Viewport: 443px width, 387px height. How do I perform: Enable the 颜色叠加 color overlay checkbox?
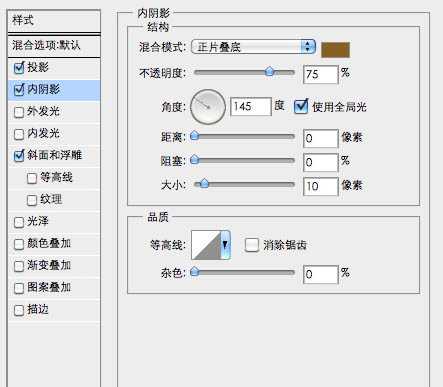(19, 244)
